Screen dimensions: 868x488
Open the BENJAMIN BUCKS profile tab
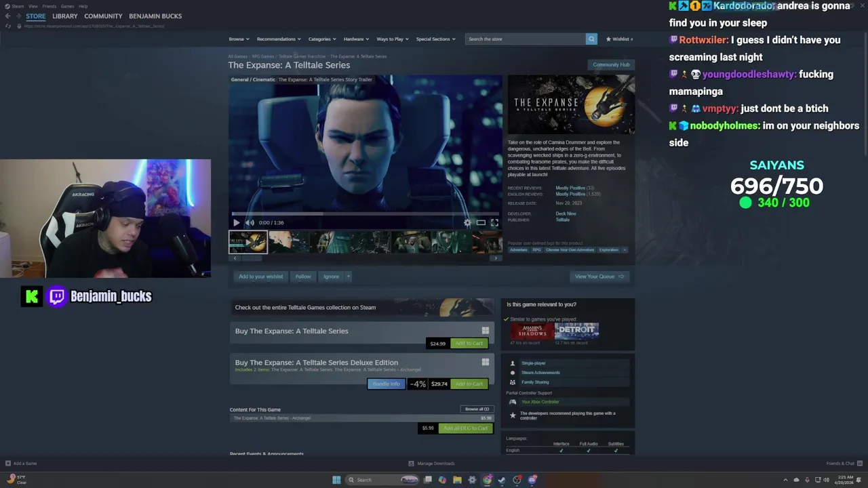155,16
